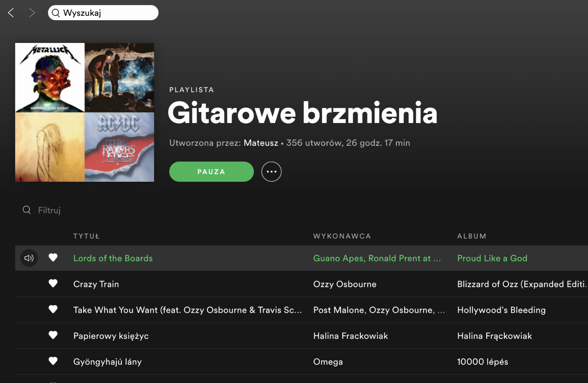The width and height of the screenshot is (588, 383).
Task: Toggle heart for Papierowy księżyc
Action: click(x=53, y=335)
